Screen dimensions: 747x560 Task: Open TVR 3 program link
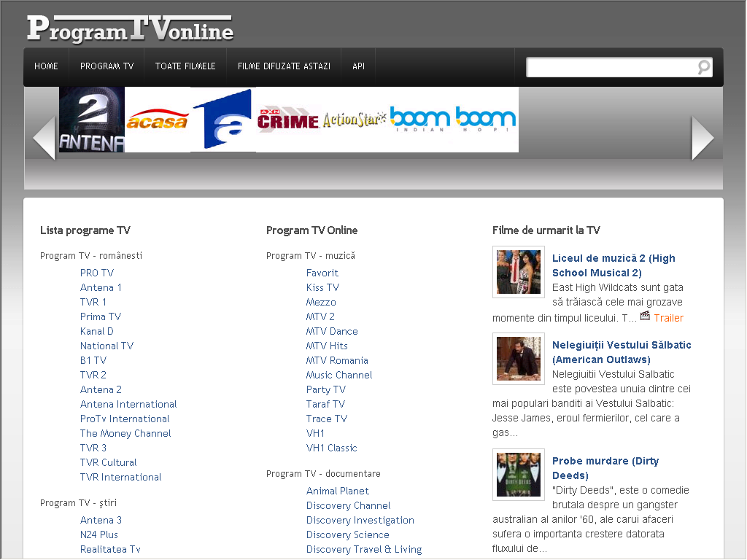point(93,448)
